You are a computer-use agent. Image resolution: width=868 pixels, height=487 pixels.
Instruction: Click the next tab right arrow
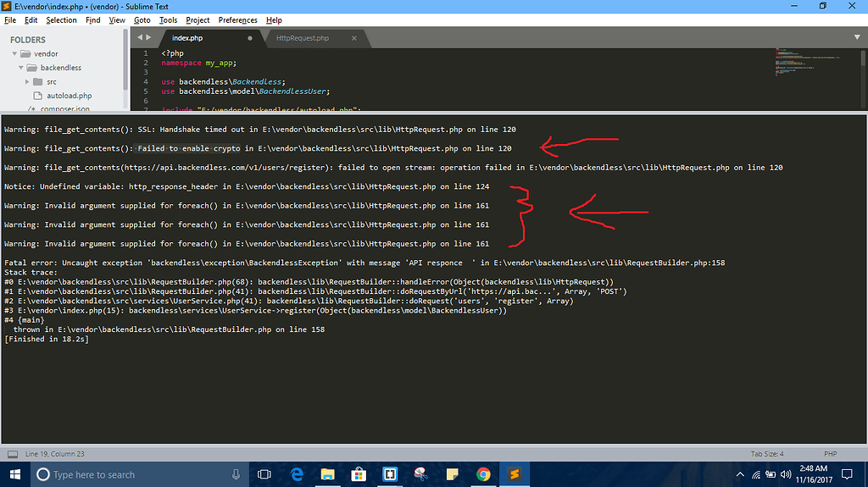click(149, 38)
